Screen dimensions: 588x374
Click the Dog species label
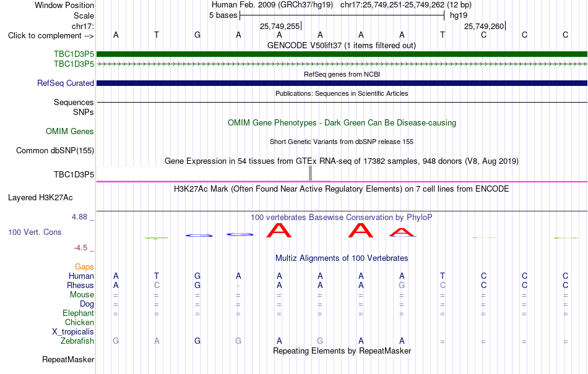click(x=87, y=304)
